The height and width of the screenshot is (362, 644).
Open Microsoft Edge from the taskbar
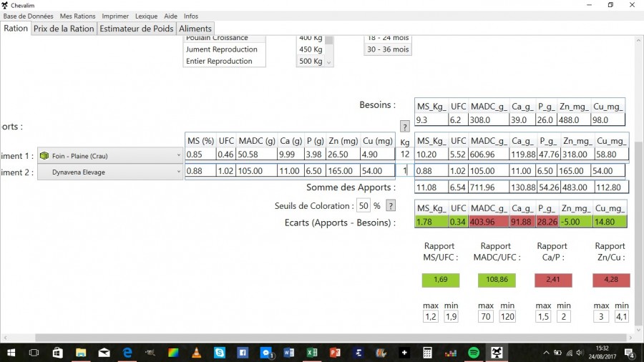pos(127,353)
